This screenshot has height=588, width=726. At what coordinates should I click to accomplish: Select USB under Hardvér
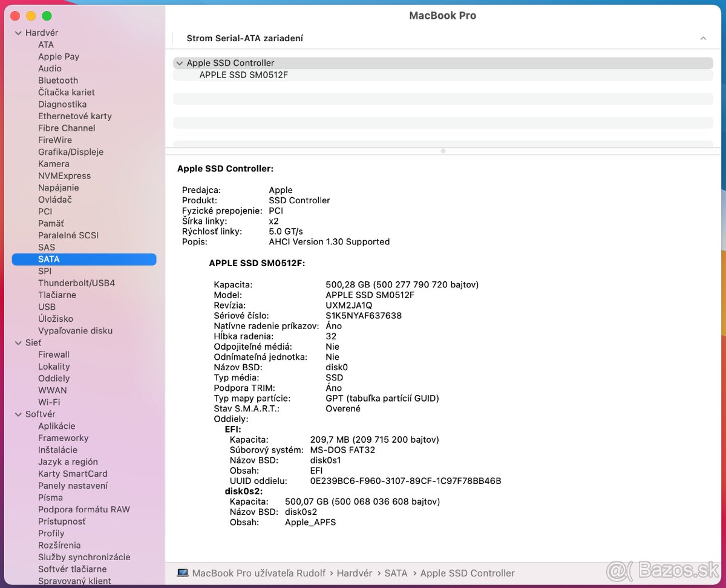coord(47,307)
